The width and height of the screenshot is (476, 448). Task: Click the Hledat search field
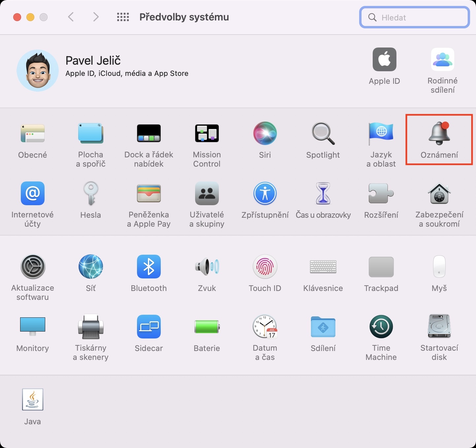coord(415,17)
